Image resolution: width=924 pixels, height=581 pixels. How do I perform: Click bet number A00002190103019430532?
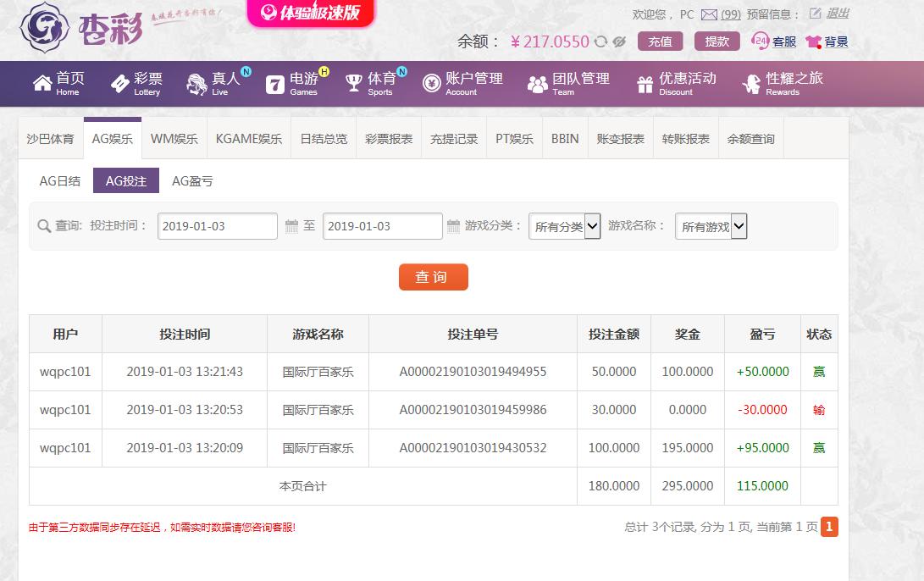473,448
